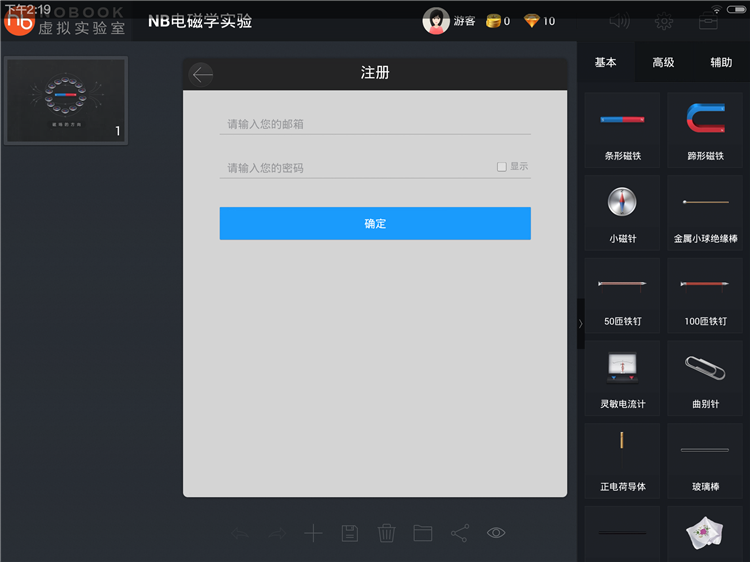The width and height of the screenshot is (750, 562).
Task: Select the 金属小球绝缘棒 item
Action: [x=705, y=213]
